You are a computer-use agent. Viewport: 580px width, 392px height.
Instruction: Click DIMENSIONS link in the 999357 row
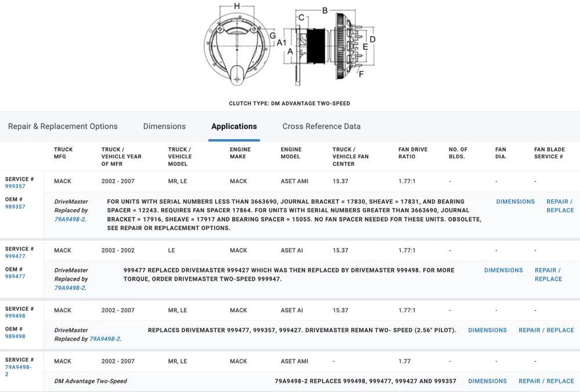[515, 202]
